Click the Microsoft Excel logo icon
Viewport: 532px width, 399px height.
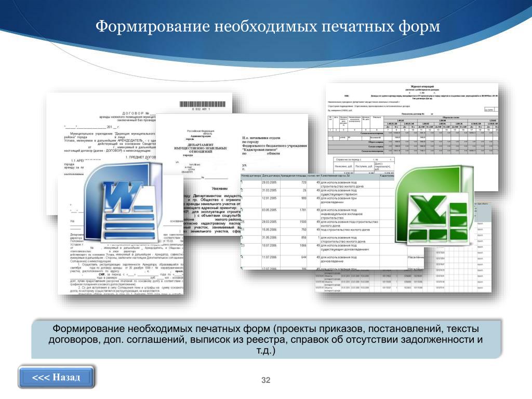click(x=435, y=205)
